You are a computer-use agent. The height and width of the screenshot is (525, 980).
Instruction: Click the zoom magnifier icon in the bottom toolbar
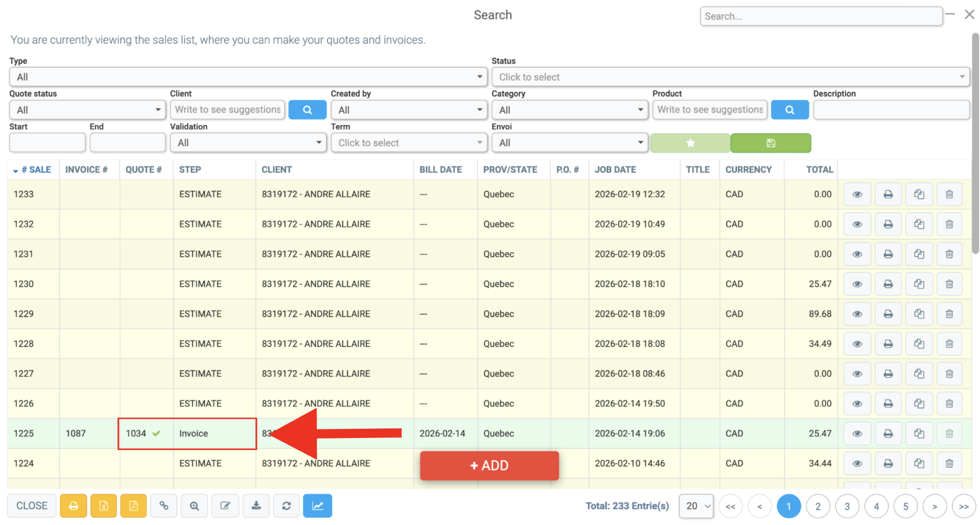[x=194, y=505]
